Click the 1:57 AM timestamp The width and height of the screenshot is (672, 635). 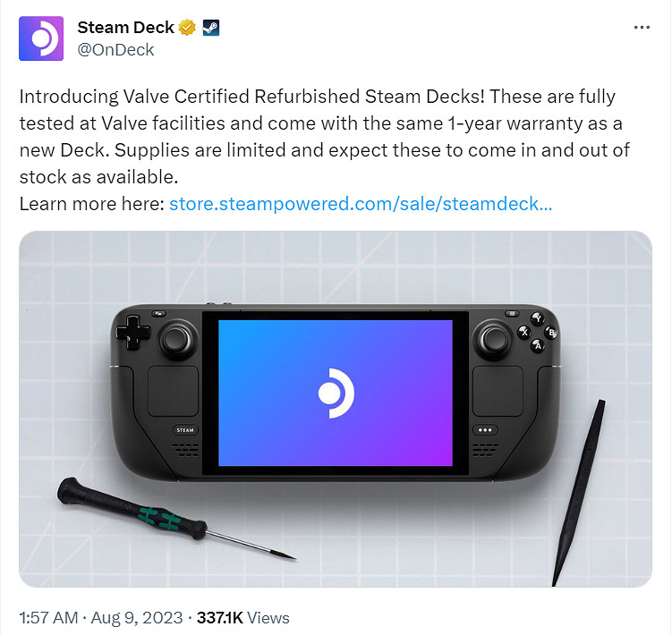pos(49,618)
